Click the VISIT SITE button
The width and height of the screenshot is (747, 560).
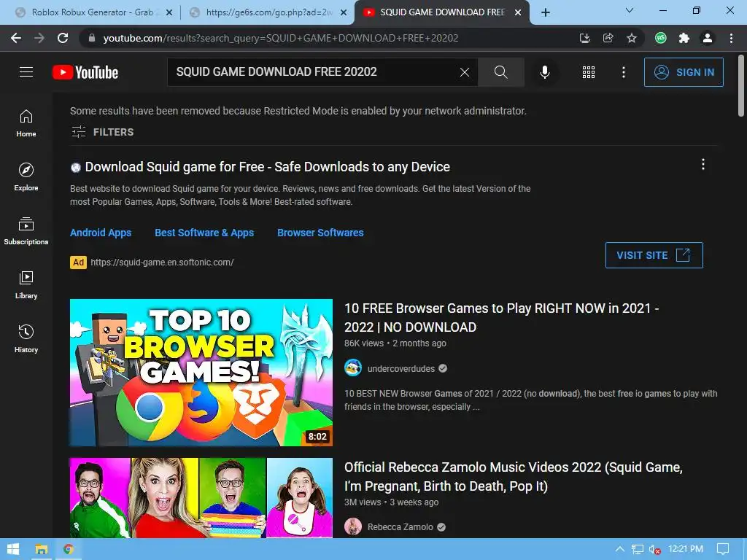point(654,255)
